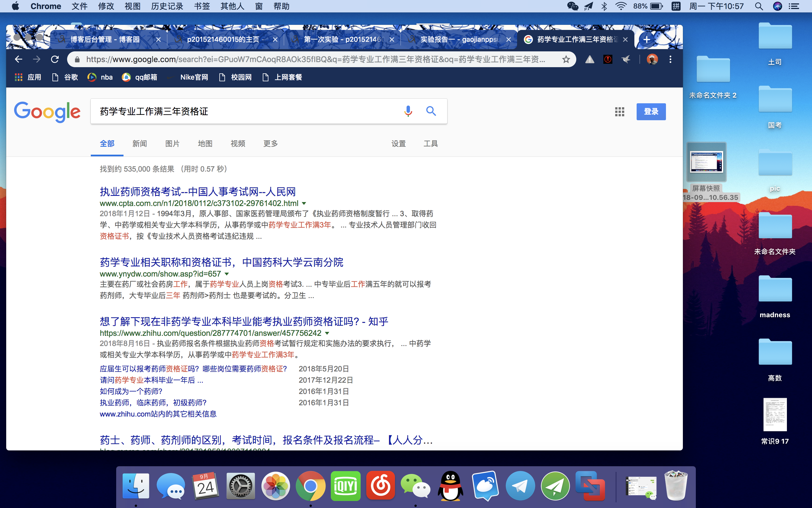Open Telegram in the dock
This screenshot has width=812, height=508.
[x=520, y=486]
